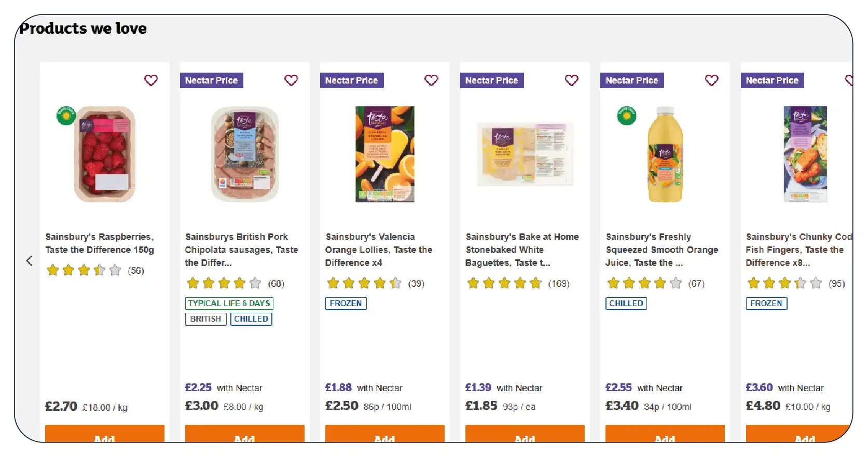The width and height of the screenshot is (868, 457).
Task: Favourite the Raspberries product with heart icon
Action: [151, 80]
